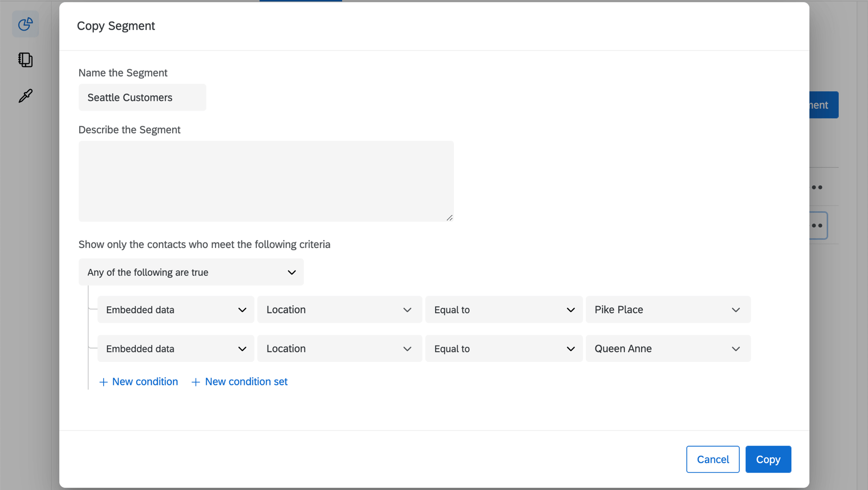Select the eyedropper icon in sidebar
The width and height of the screenshot is (868, 490).
tap(26, 95)
